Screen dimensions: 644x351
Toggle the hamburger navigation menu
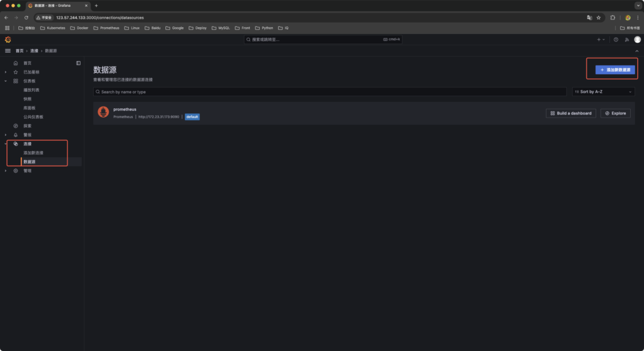tap(8, 50)
